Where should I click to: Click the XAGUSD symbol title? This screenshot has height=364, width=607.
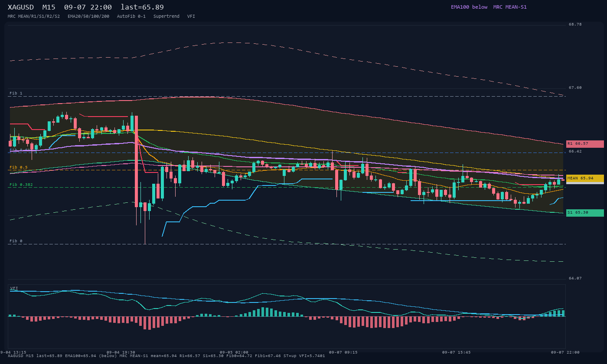click(x=21, y=7)
